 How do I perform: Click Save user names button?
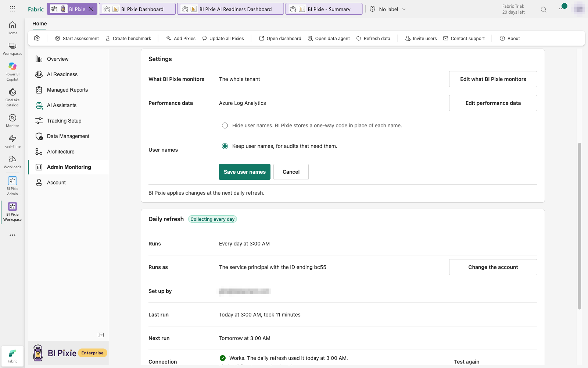pos(245,172)
